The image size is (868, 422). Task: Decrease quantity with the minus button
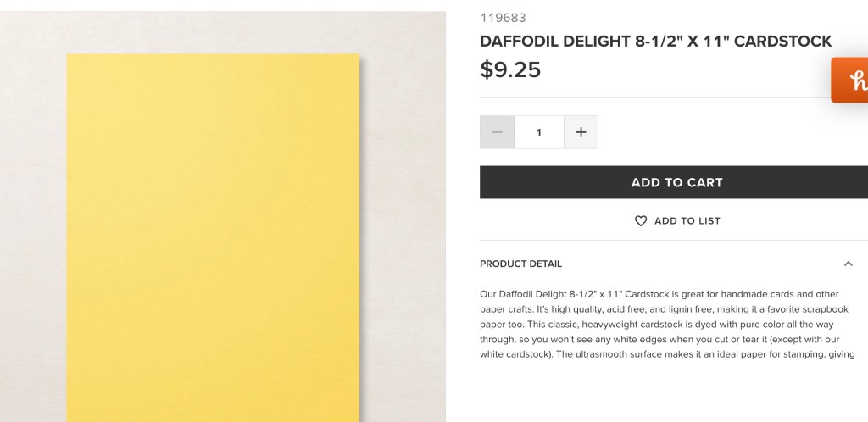[497, 132]
